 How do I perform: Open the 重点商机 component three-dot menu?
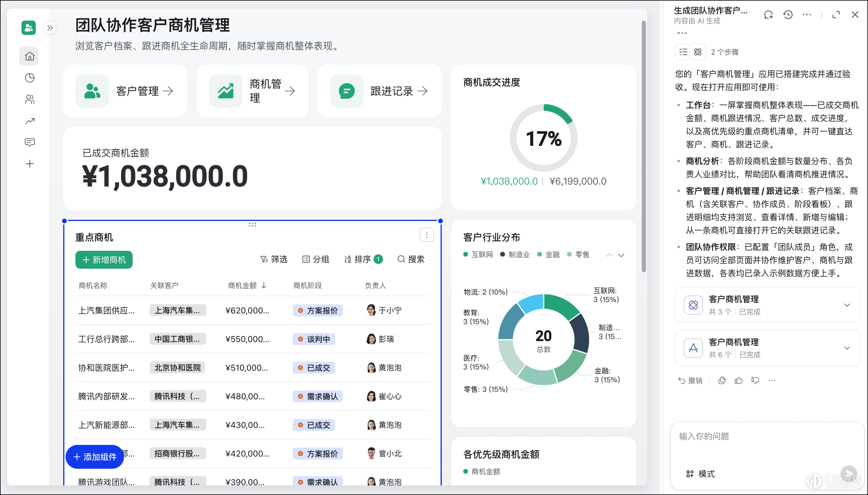[427, 235]
